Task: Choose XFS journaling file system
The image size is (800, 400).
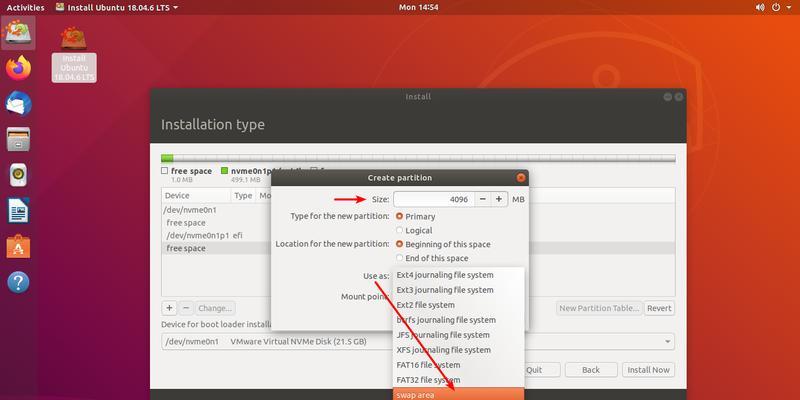Action: (458, 350)
